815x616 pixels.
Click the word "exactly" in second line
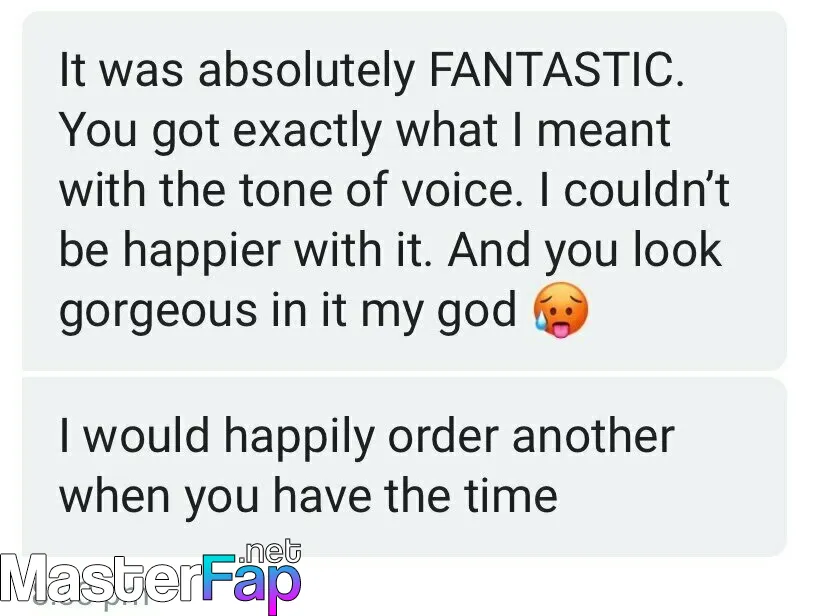click(x=306, y=132)
